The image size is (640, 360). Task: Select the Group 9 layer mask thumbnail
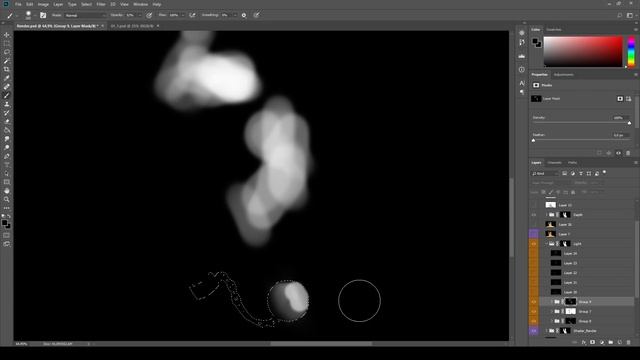tap(571, 302)
